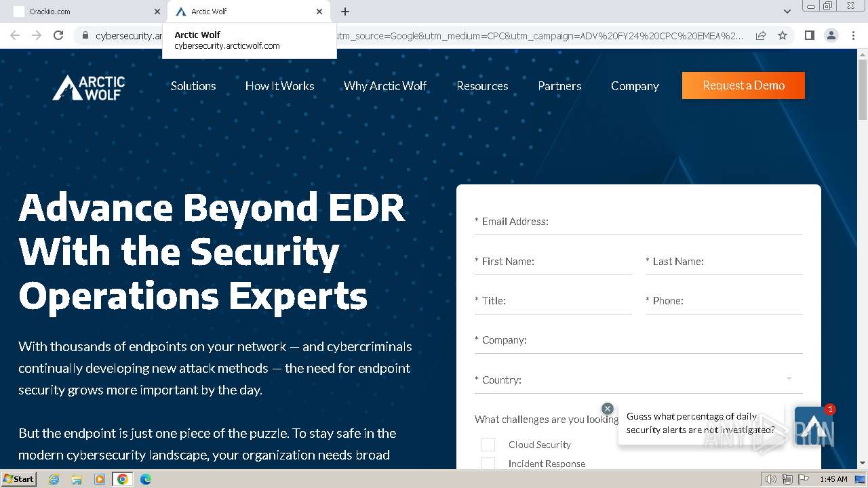Screen dimensions: 868x488
Task: Open the How It Works menu
Action: click(x=279, y=86)
